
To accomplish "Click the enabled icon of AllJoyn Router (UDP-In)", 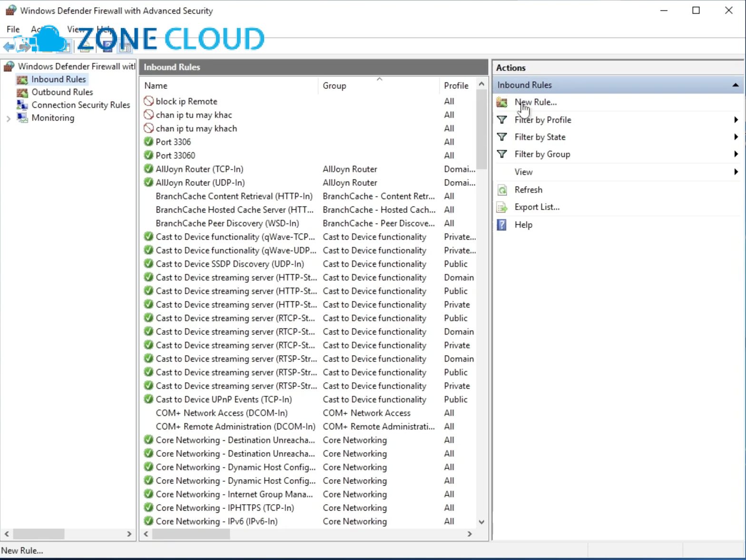I will 148,183.
